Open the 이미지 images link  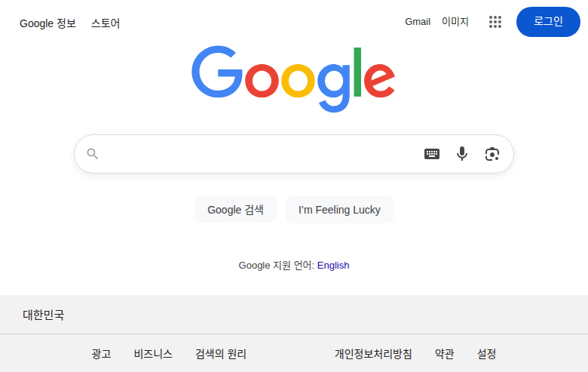[x=455, y=22]
